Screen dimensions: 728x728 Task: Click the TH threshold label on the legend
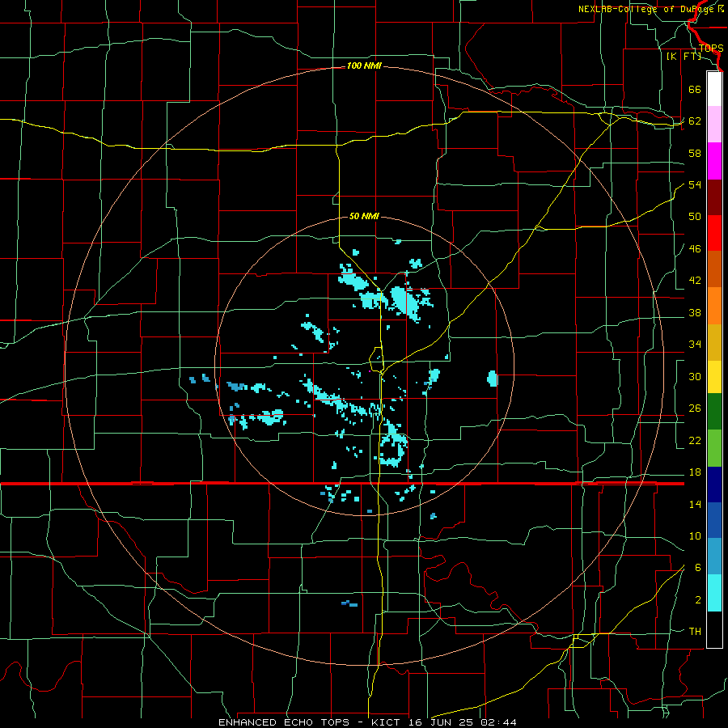pos(695,632)
